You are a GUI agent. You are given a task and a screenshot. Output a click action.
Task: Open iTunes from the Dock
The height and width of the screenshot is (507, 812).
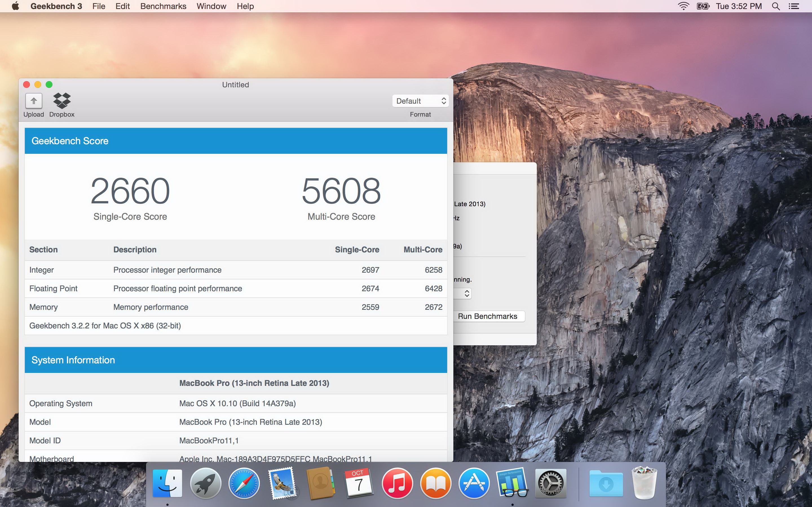tap(397, 483)
